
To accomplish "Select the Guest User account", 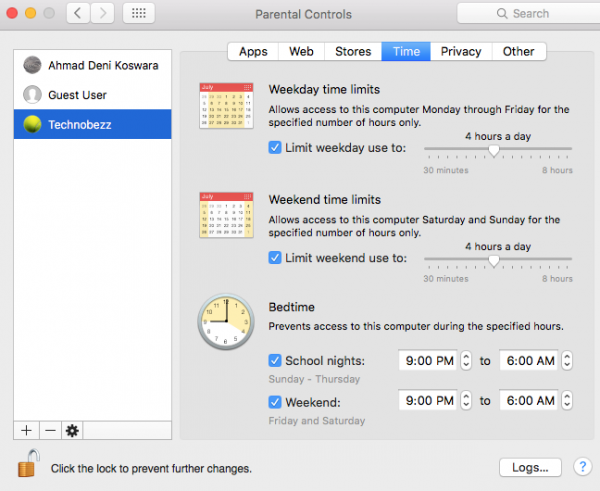I will click(x=77, y=95).
